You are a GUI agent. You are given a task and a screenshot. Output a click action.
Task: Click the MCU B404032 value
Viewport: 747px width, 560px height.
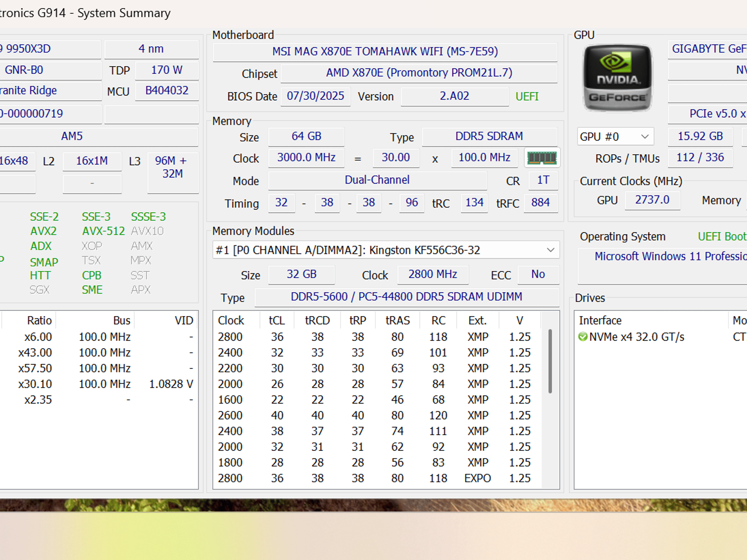pos(167,90)
